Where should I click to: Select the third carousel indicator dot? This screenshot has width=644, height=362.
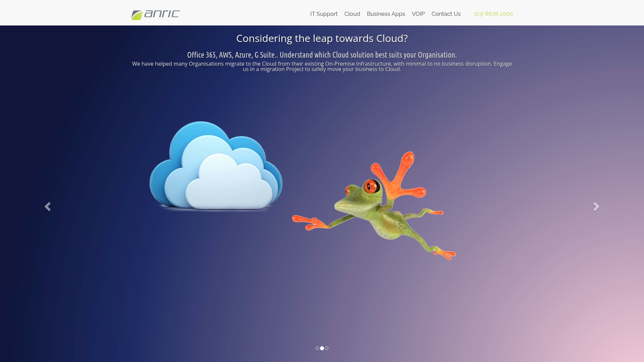327,348
